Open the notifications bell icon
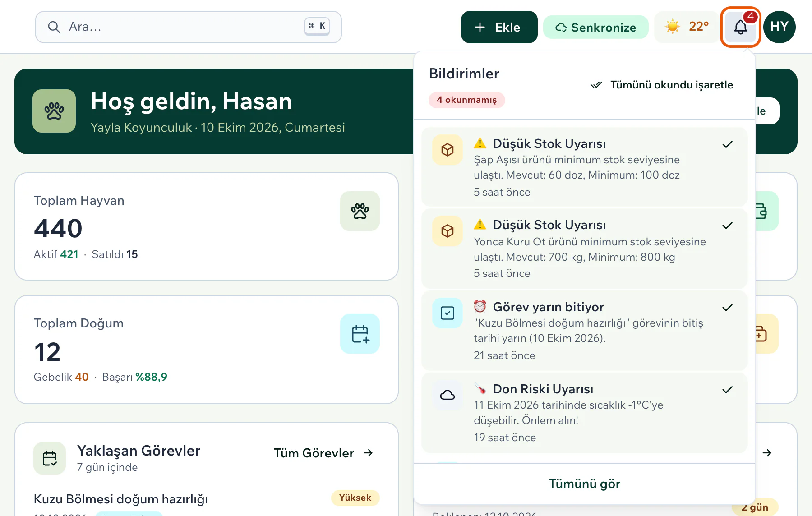Viewport: 812px width, 516px height. pos(740,27)
